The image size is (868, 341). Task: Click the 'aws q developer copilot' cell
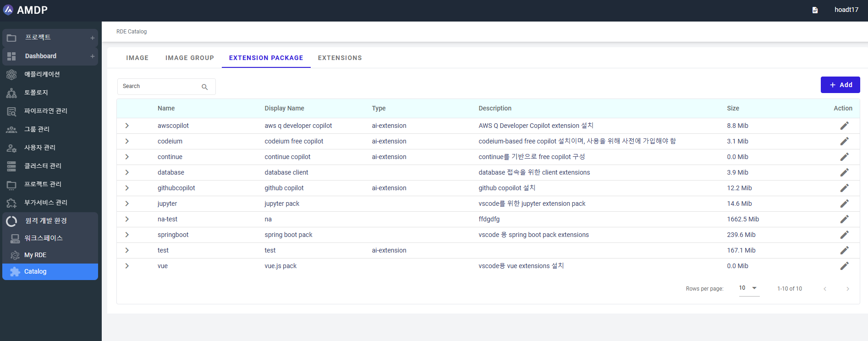tap(298, 126)
